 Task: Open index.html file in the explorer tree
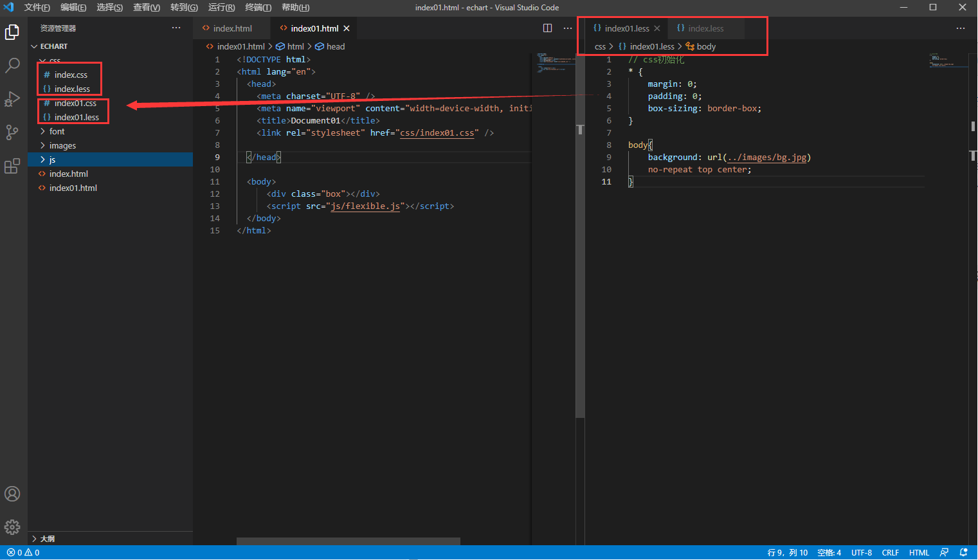(69, 174)
